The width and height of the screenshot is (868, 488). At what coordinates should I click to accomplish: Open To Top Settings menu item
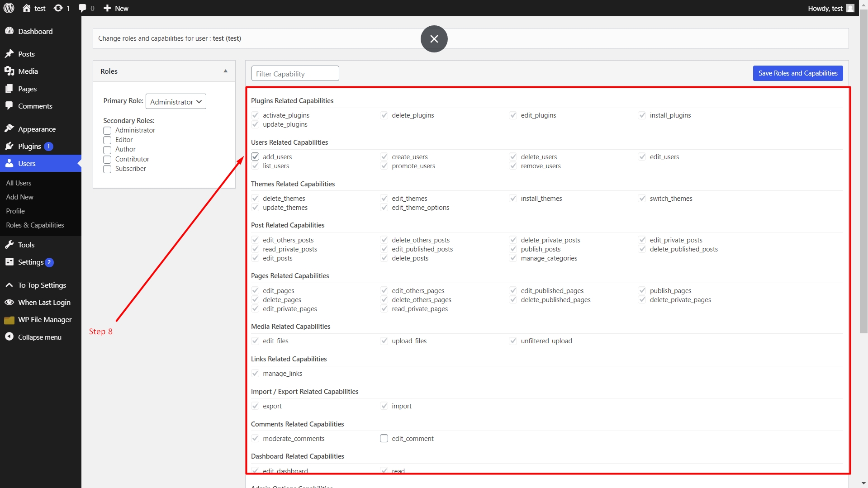click(41, 285)
